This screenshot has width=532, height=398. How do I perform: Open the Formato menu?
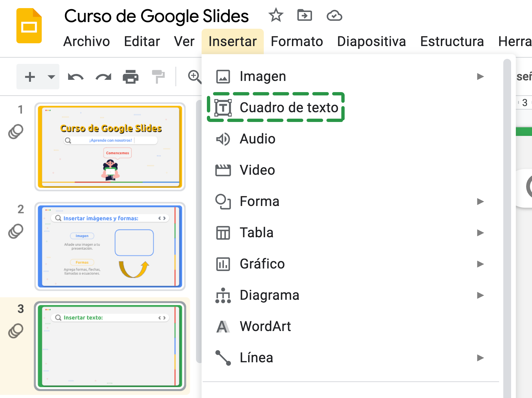(297, 42)
